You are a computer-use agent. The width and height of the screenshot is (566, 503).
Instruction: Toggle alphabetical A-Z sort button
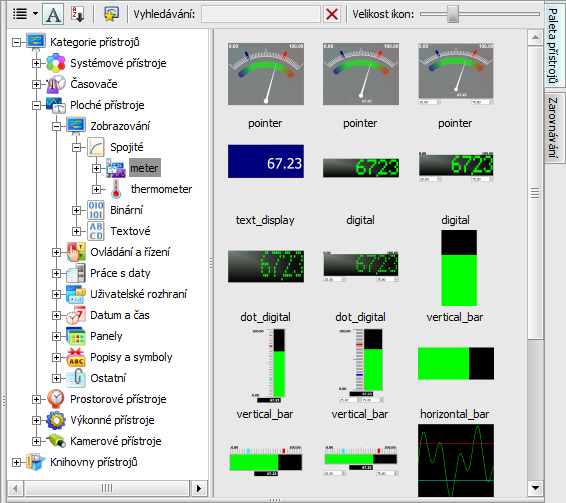click(77, 14)
